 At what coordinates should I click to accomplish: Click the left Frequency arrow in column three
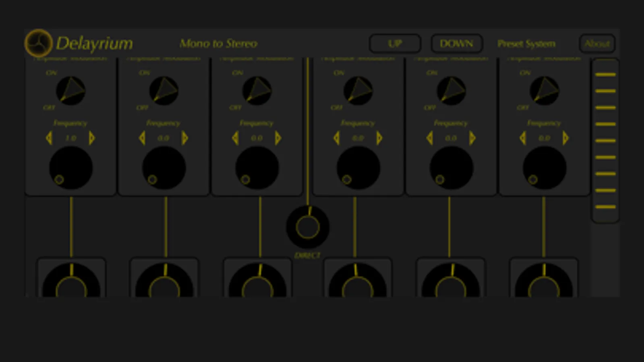(235, 138)
